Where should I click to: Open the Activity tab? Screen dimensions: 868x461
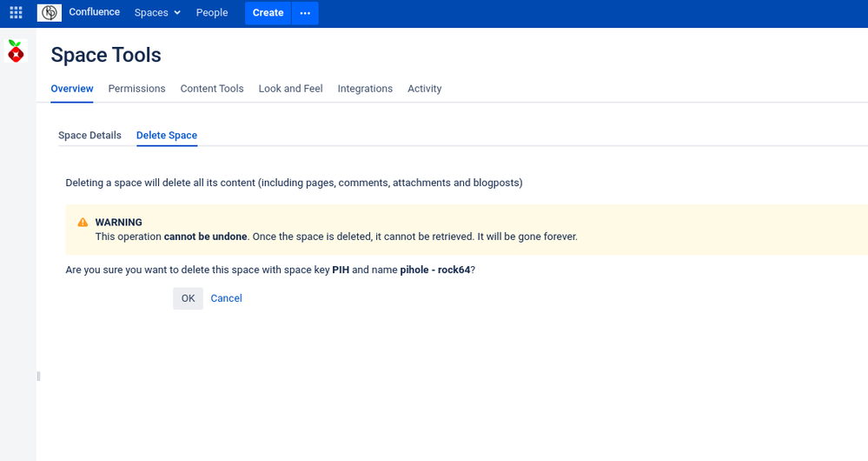tap(425, 89)
